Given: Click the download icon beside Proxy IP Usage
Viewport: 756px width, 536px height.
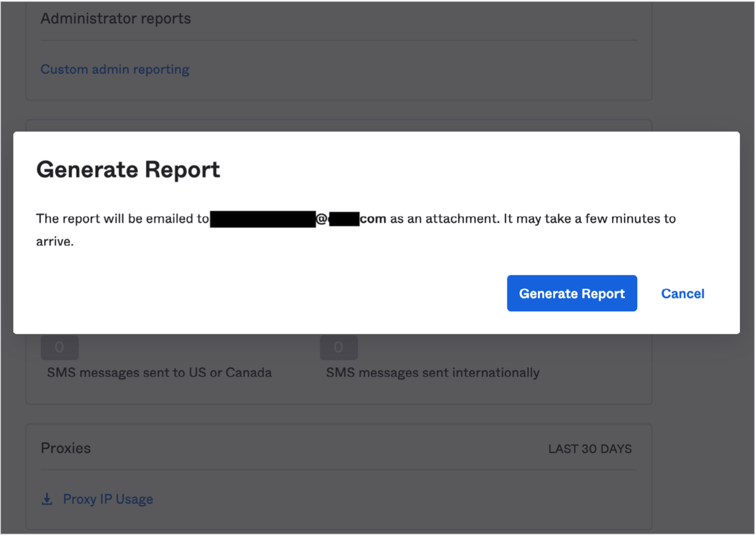Looking at the screenshot, I should [47, 499].
